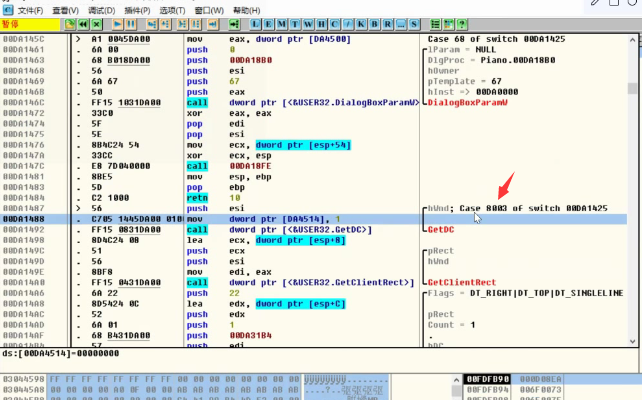The image size is (642, 400).
Task: Click Flags DT_RIGHT|DT_TOP|DT_SINGLELINE comment
Action: pyautogui.click(x=525, y=293)
